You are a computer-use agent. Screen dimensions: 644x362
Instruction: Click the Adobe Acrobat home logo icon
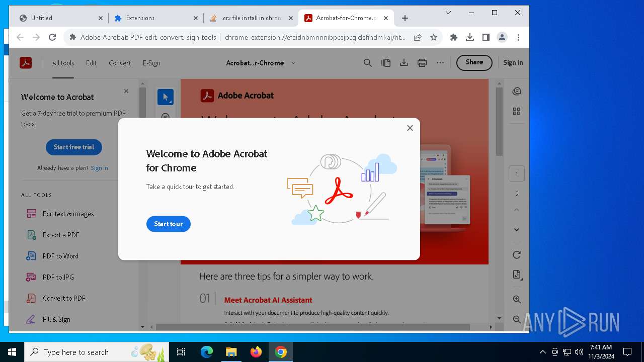click(26, 63)
